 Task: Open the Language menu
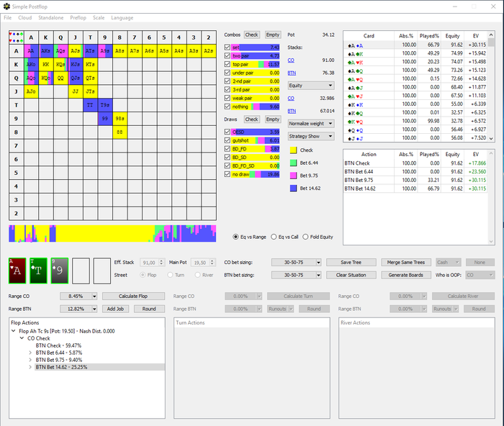pos(122,18)
